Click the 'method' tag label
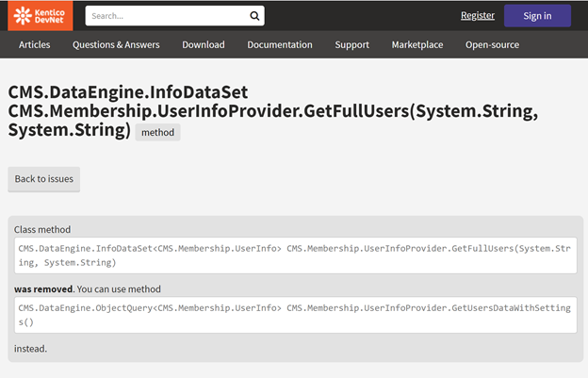The width and height of the screenshot is (588, 378). [158, 132]
